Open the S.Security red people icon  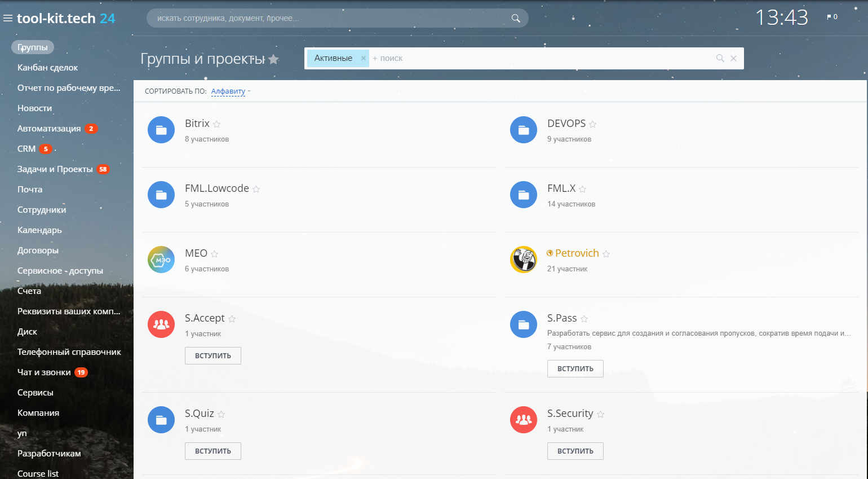tap(524, 420)
